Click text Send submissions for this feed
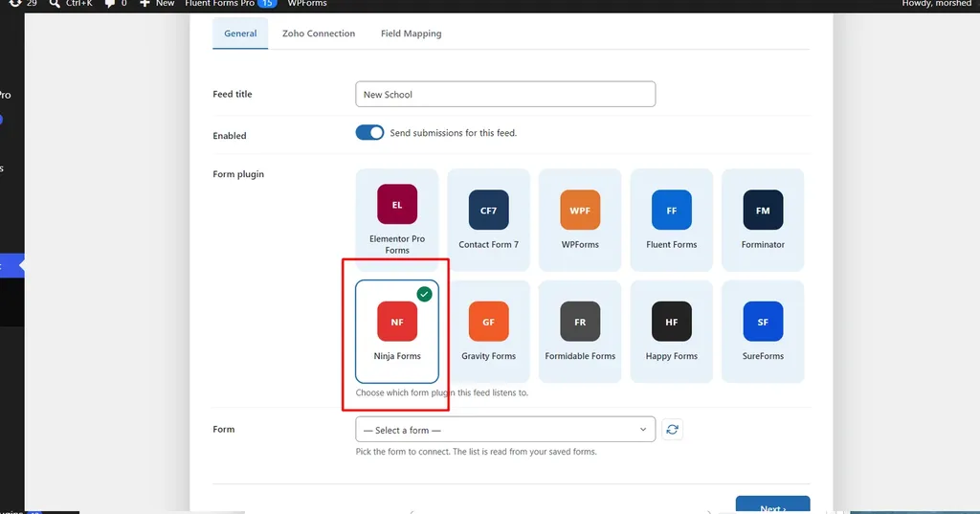 click(453, 132)
